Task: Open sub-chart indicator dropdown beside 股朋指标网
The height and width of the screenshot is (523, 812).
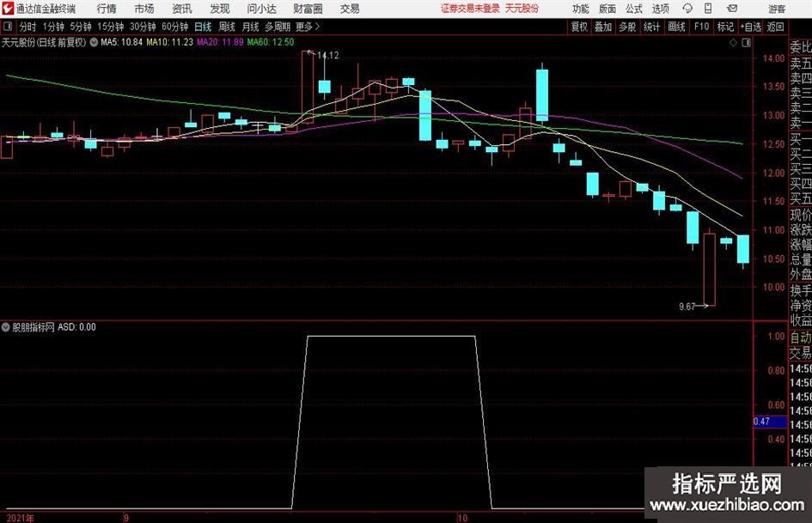Action: point(6,327)
